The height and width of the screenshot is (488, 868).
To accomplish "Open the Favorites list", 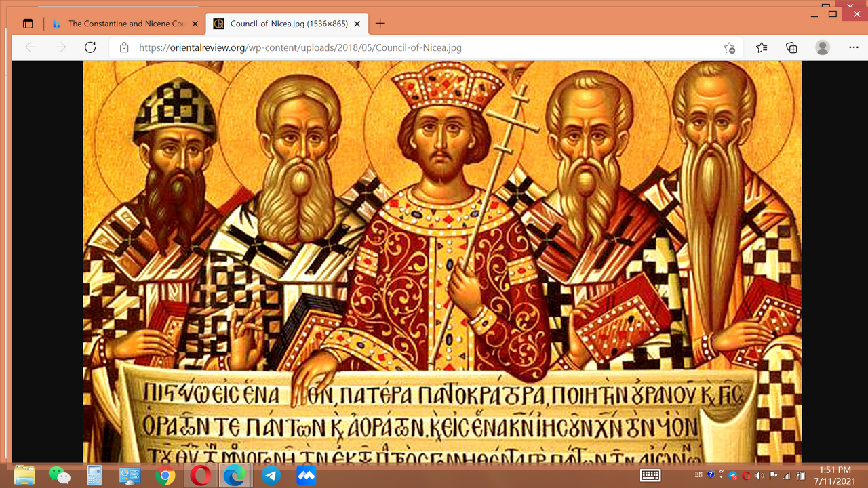I will coord(762,47).
